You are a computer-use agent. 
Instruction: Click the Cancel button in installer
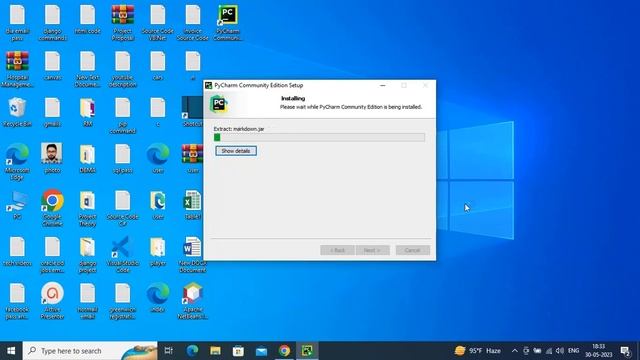[413, 250]
